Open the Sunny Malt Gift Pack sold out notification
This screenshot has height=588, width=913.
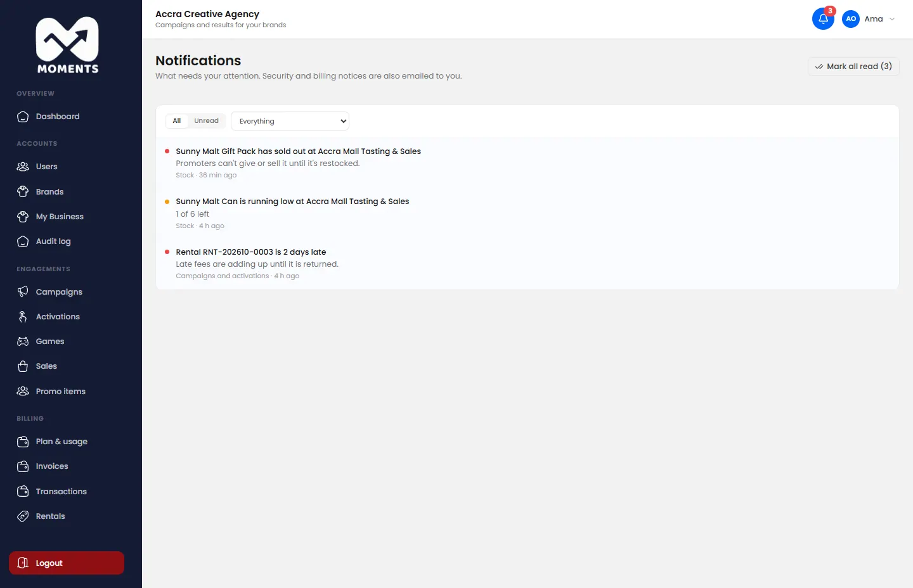[x=528, y=163]
